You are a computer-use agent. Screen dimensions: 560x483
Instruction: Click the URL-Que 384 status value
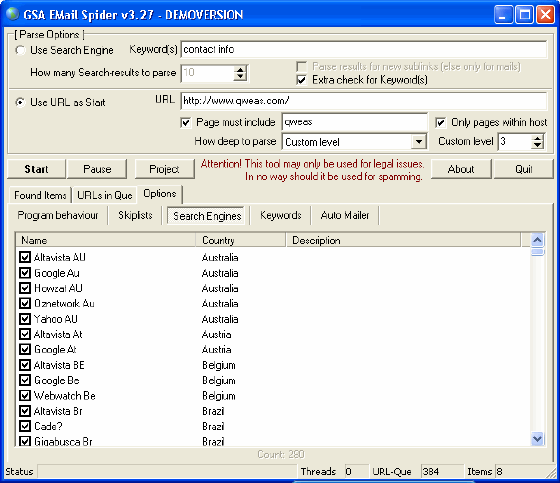click(442, 472)
